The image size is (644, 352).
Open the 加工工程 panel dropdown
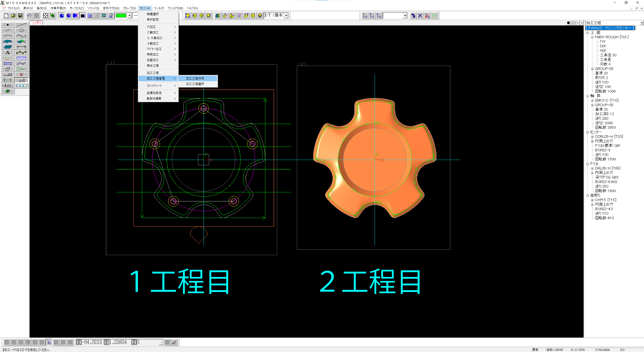pyautogui.click(x=642, y=23)
